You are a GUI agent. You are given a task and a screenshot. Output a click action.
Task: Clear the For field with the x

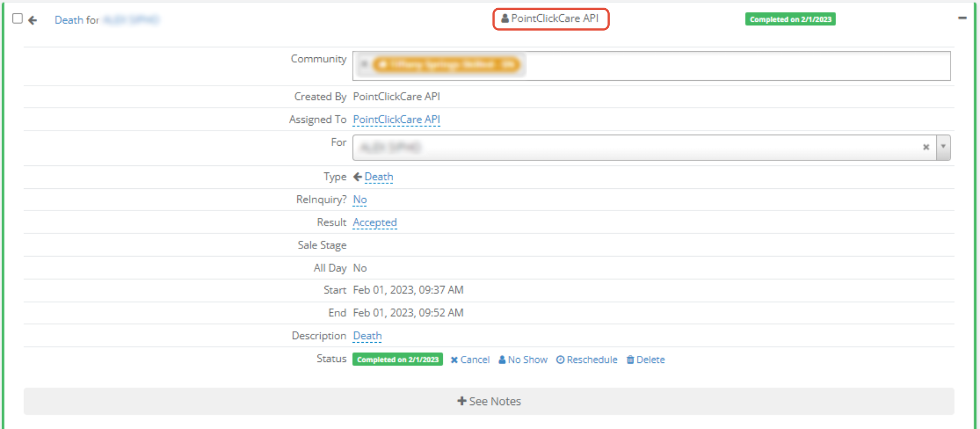pos(926,147)
